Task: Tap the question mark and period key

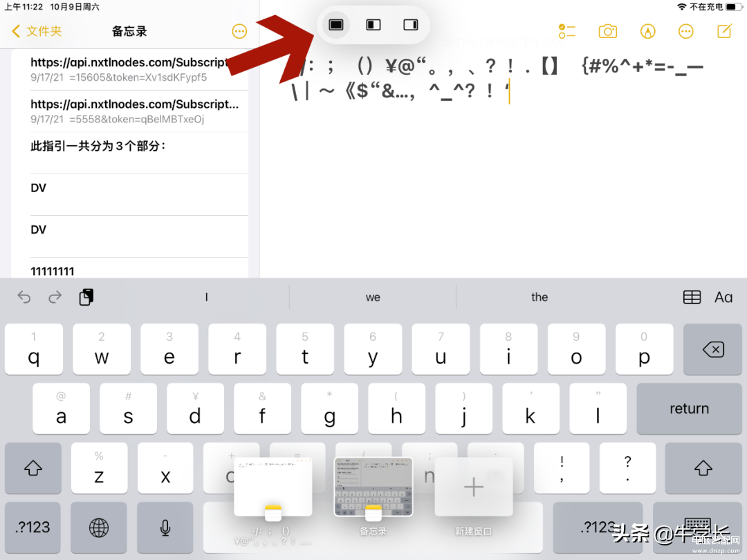Action: (x=628, y=468)
